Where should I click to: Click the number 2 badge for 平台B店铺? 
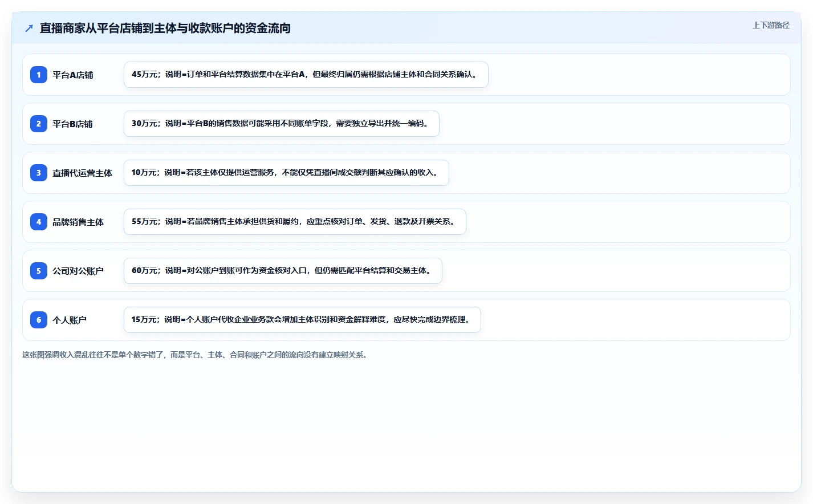[39, 124]
